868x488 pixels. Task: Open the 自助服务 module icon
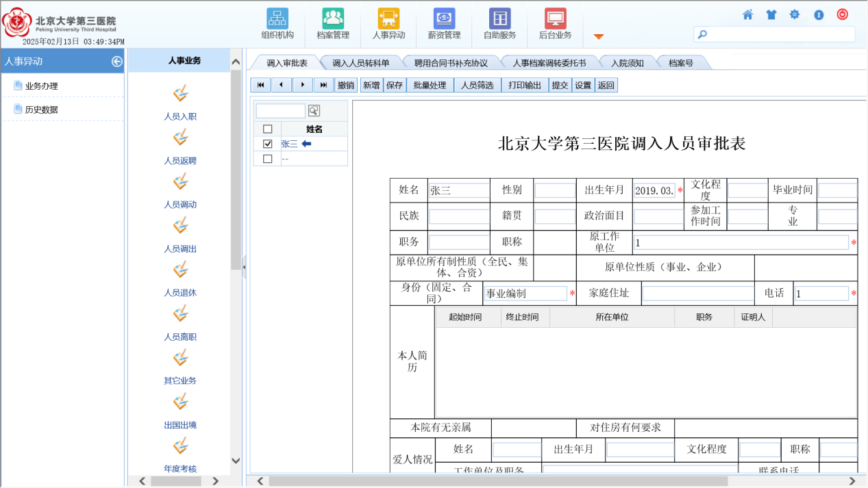(499, 18)
